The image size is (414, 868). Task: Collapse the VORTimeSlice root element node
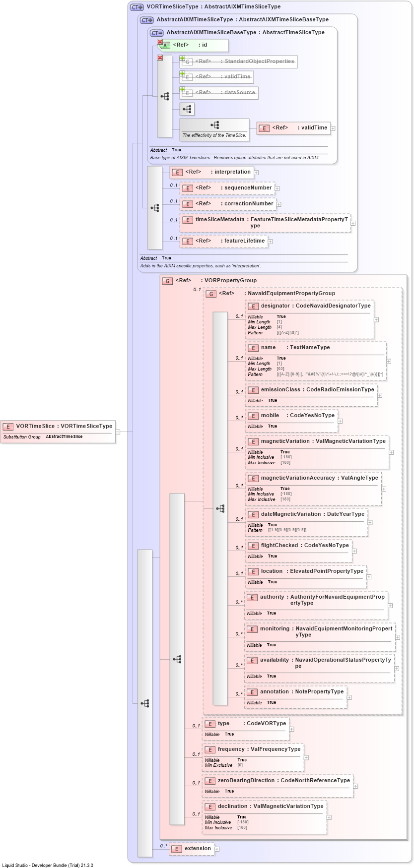point(118,432)
